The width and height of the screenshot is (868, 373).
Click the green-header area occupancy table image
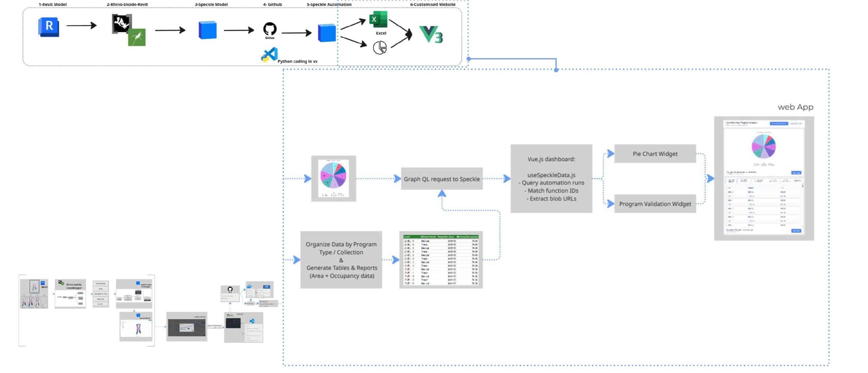(441, 260)
